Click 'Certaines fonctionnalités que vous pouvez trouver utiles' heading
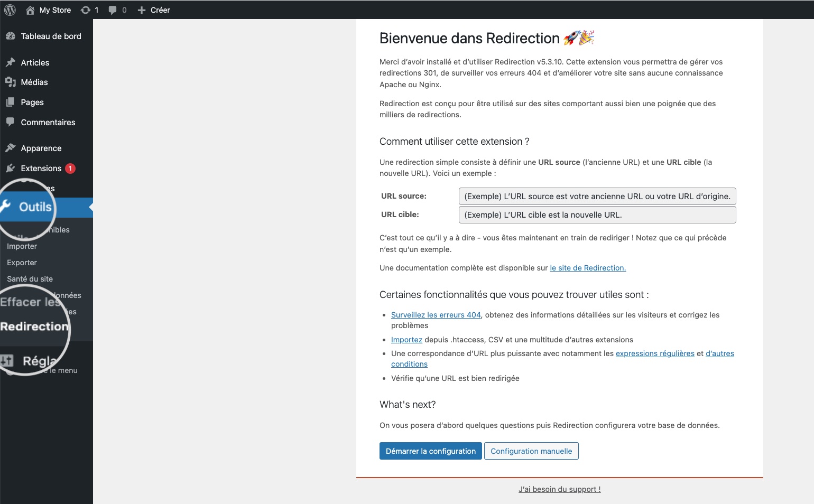Viewport: 814px width, 504px height. pyautogui.click(x=514, y=295)
